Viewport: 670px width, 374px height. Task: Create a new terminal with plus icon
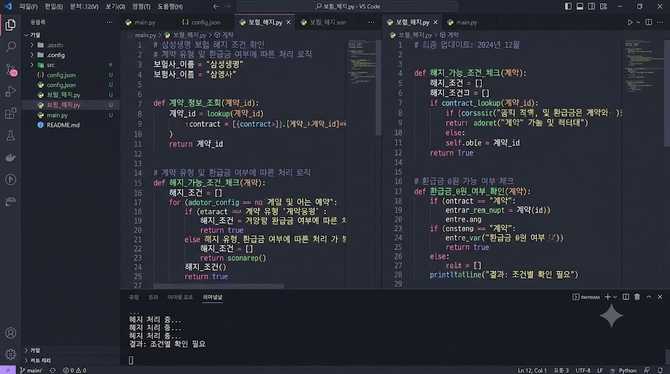tap(607, 297)
